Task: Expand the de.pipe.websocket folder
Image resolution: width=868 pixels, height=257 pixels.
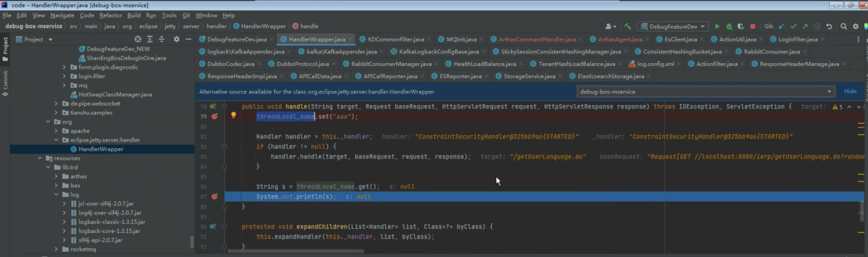Action: (56, 103)
